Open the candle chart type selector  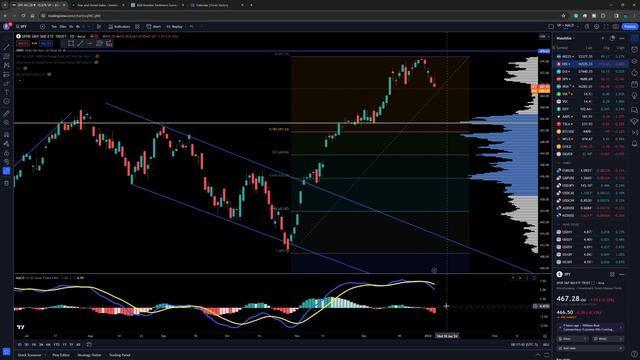(99, 27)
